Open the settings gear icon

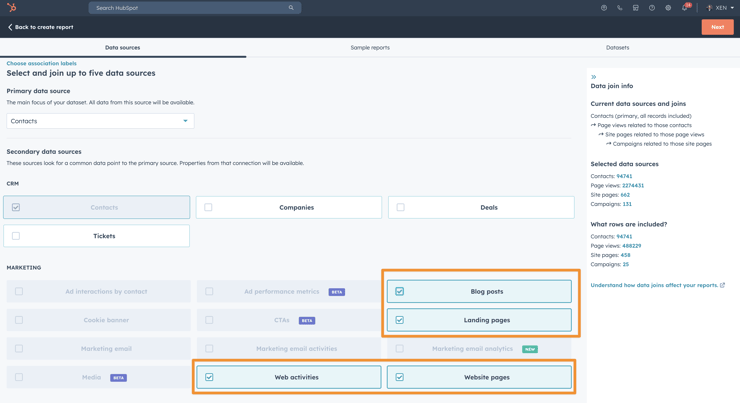(x=668, y=8)
